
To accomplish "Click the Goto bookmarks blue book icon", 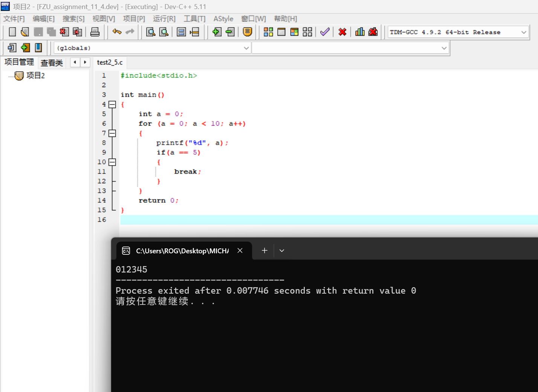I will 38,47.
